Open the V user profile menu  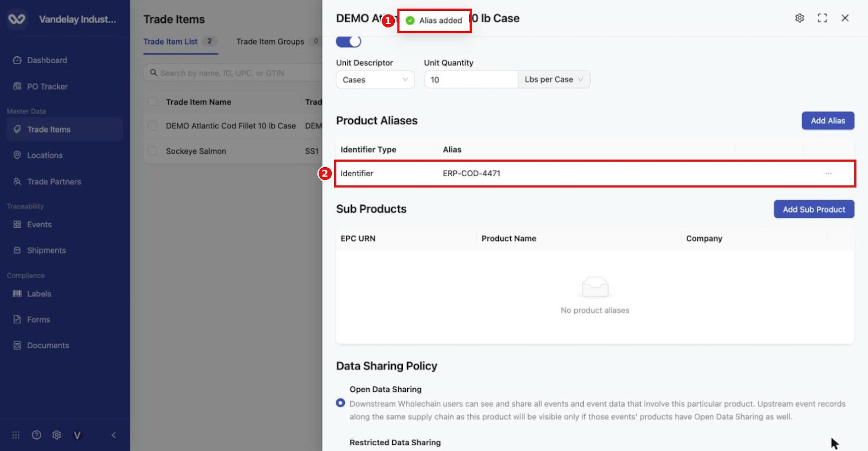coord(77,435)
